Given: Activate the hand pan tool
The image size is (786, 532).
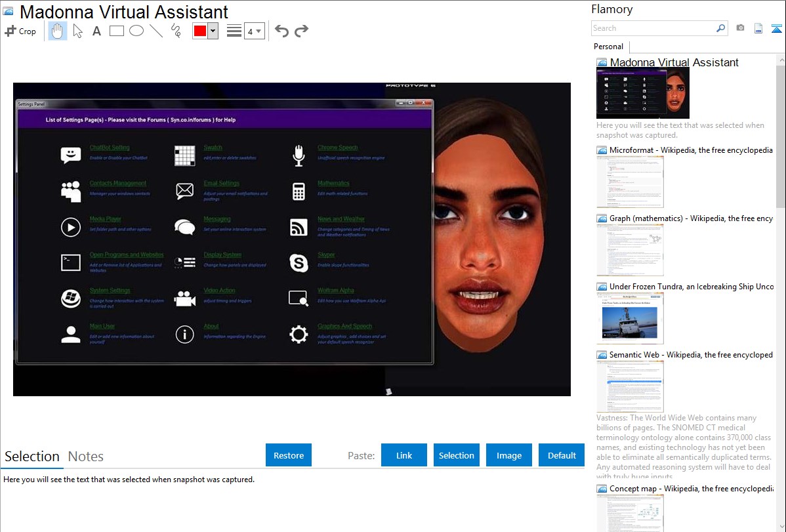Looking at the screenshot, I should 57,31.
